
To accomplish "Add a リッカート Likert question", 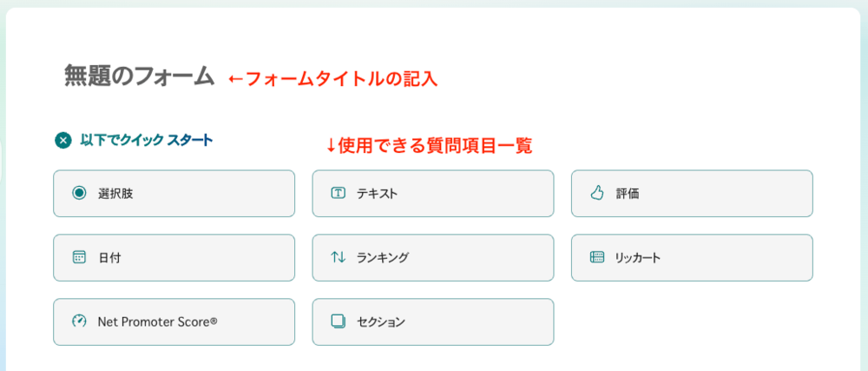I will click(692, 257).
